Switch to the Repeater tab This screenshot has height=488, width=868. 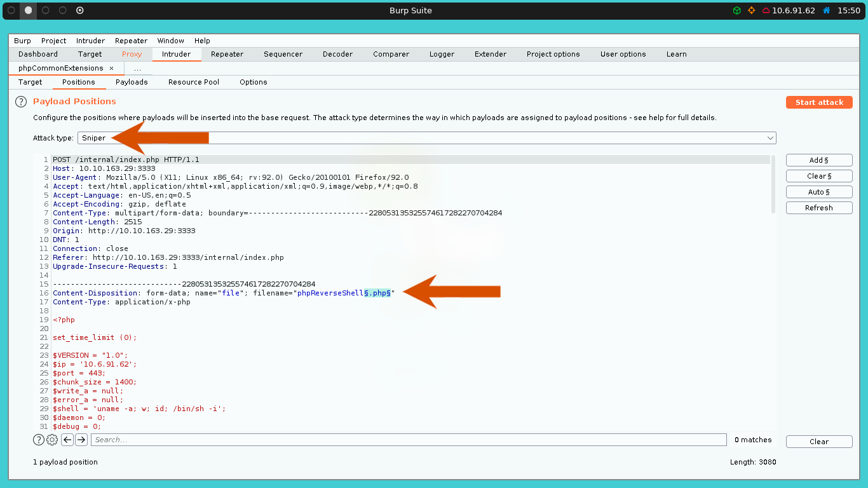[227, 54]
